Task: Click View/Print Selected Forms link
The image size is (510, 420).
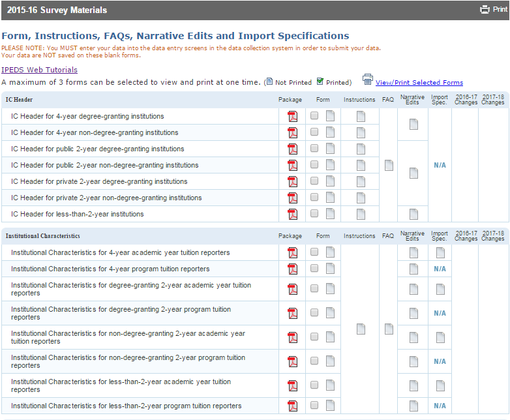Action: coord(419,83)
